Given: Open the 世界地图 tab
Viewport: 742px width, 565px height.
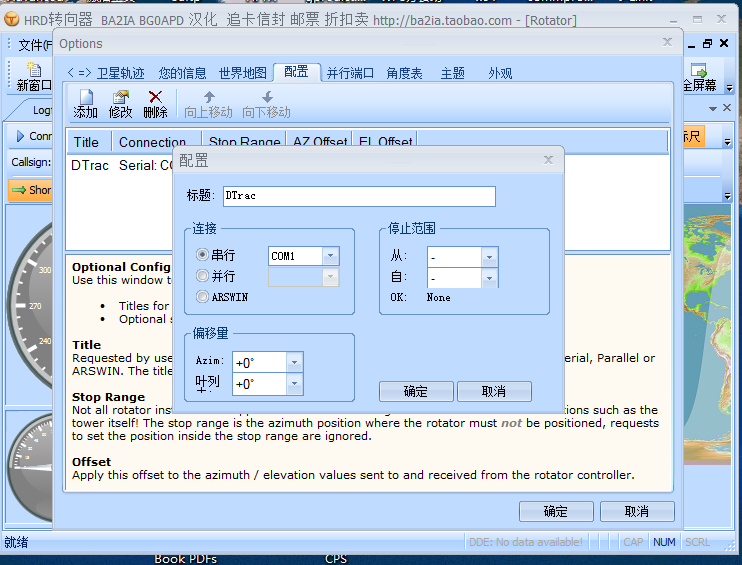Looking at the screenshot, I should (243, 73).
